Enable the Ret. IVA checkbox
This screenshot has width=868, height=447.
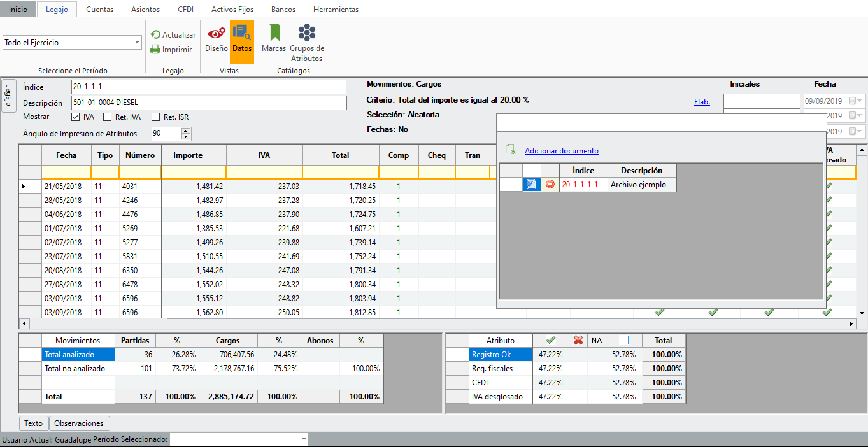[107, 117]
